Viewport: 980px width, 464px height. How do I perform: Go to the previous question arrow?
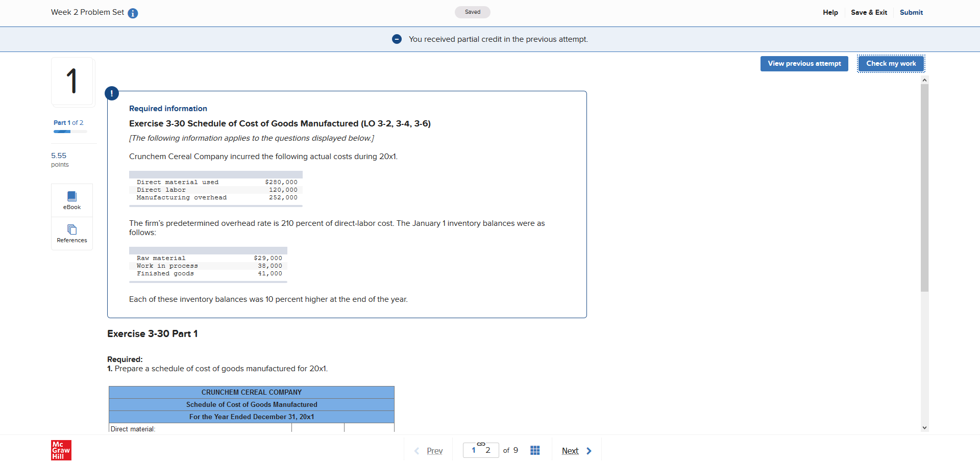click(417, 451)
